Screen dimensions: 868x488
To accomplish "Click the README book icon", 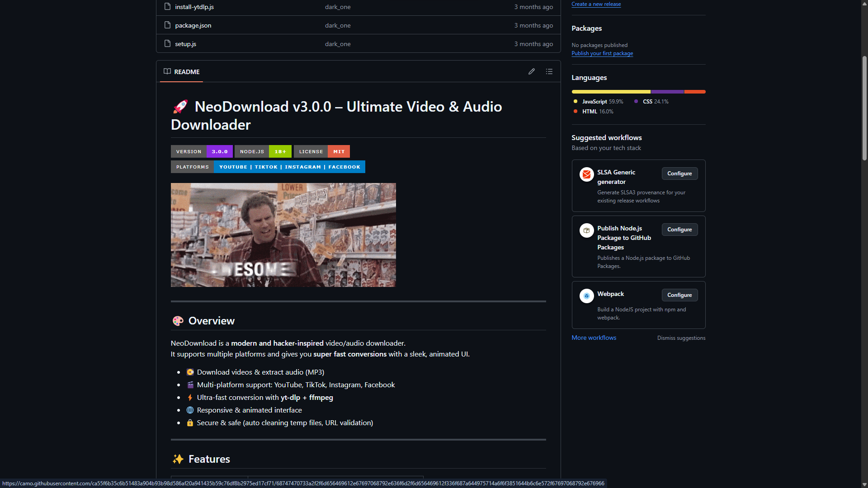I will pyautogui.click(x=167, y=71).
